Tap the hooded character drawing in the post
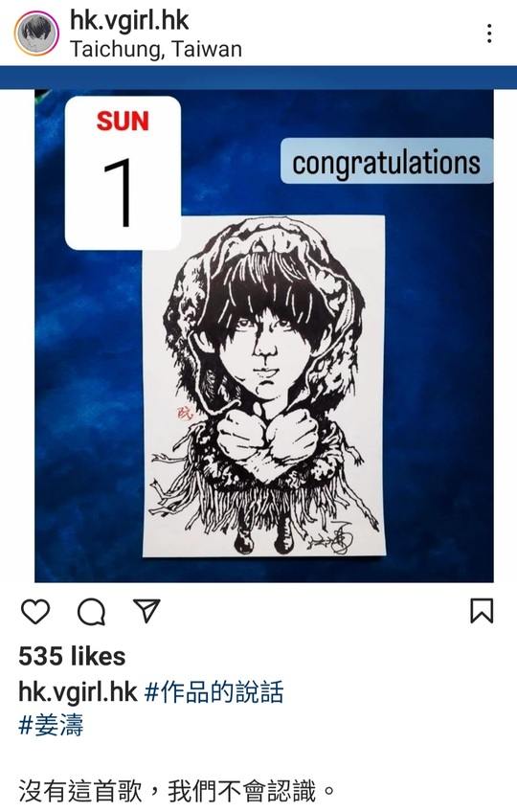The width and height of the screenshot is (517, 812). pos(264,386)
